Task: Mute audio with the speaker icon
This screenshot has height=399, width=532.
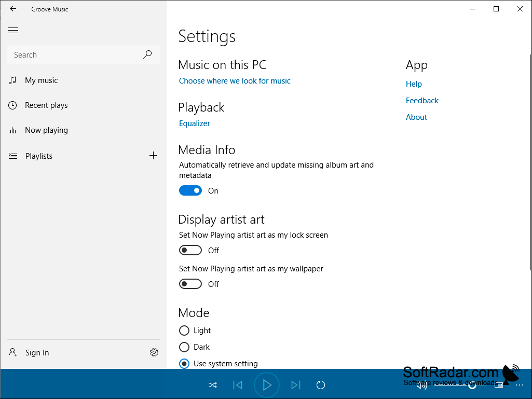Action: tap(422, 386)
